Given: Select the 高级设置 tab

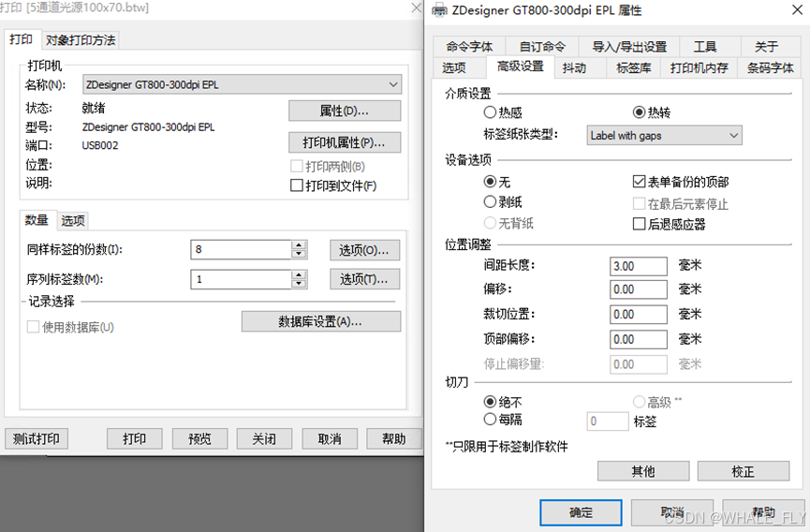Looking at the screenshot, I should click(521, 66).
